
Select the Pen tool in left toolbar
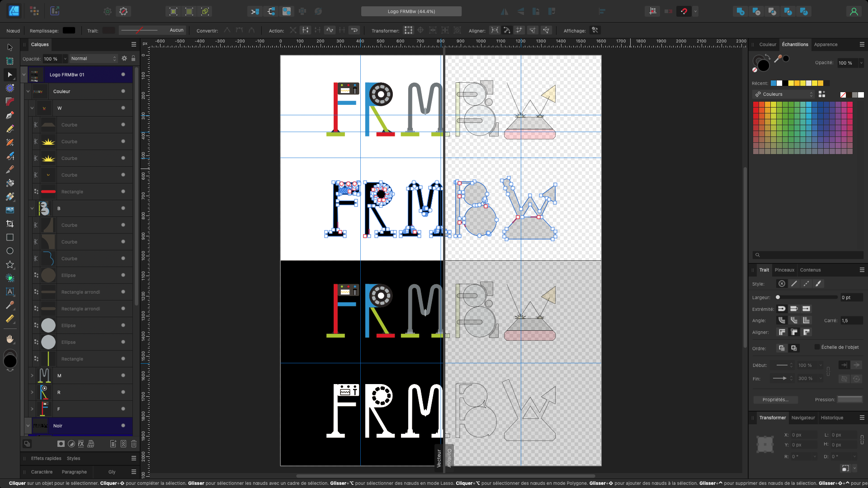click(x=10, y=115)
